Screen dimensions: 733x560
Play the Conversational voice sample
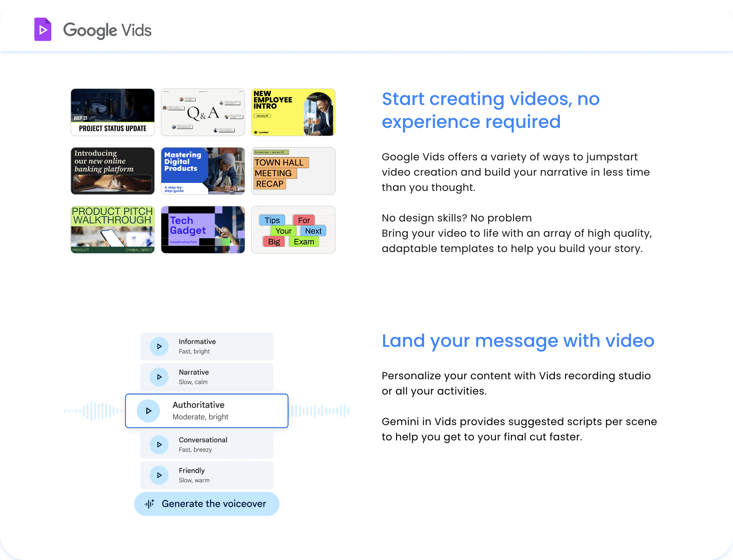(159, 445)
